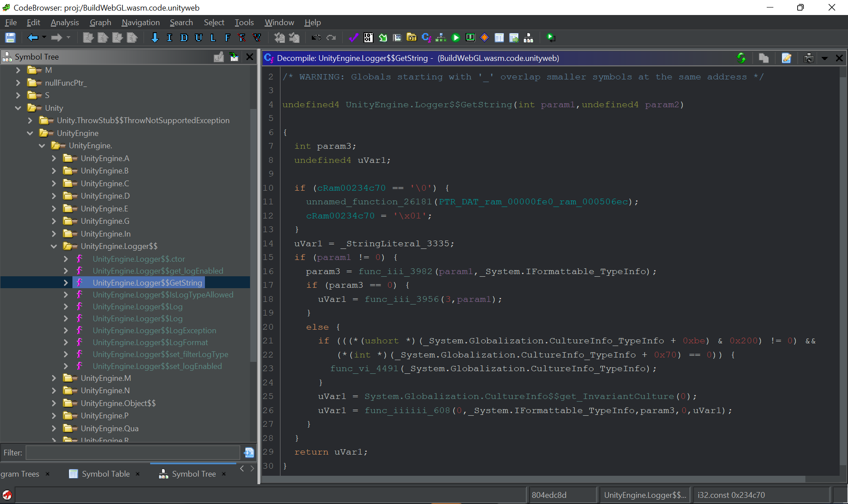Redo the last action
Viewport: 848px width, 504px height.
click(x=331, y=38)
